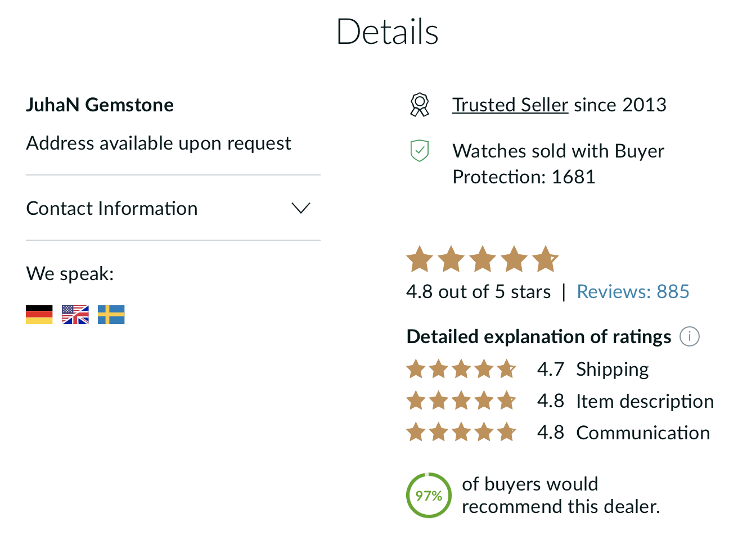This screenshot has height=549, width=756.
Task: Click the overall 4.8 star rating stars
Action: [x=483, y=259]
